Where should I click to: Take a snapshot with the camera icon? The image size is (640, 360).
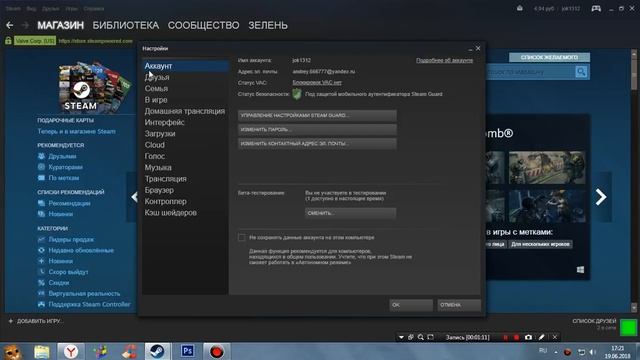click(x=528, y=337)
